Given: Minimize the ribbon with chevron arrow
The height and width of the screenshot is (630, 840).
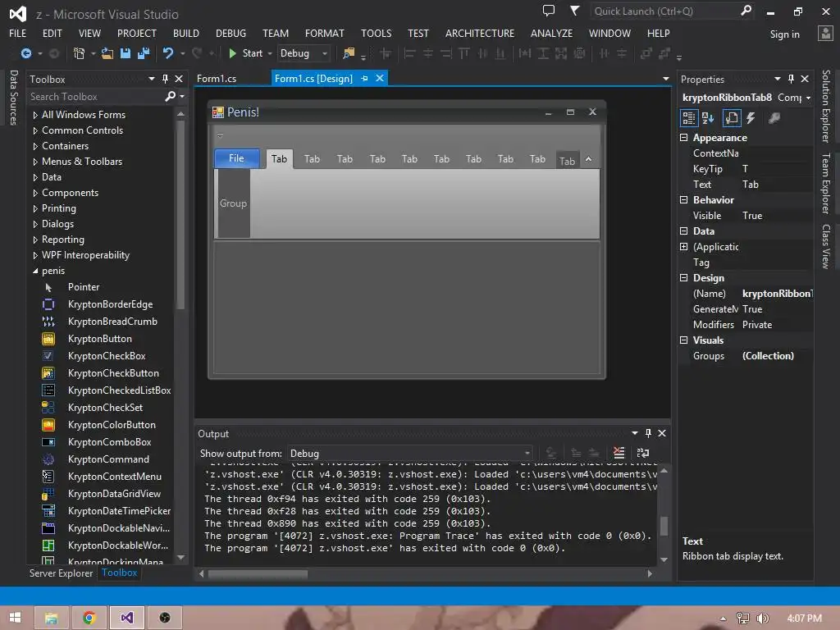Looking at the screenshot, I should 588,159.
